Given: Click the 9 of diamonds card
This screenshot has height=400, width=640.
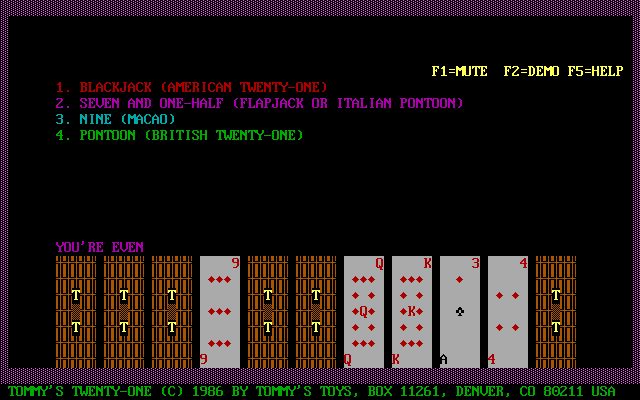Looking at the screenshot, I should (x=220, y=312).
